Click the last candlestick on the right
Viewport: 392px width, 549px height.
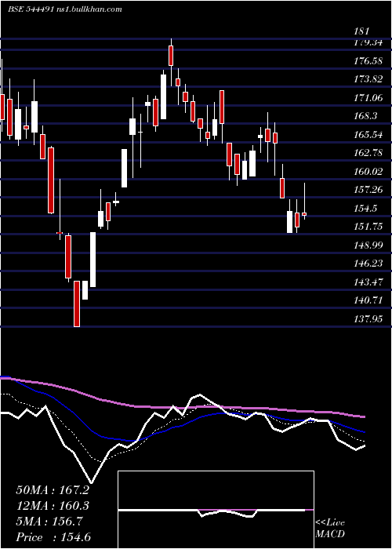coord(304,213)
